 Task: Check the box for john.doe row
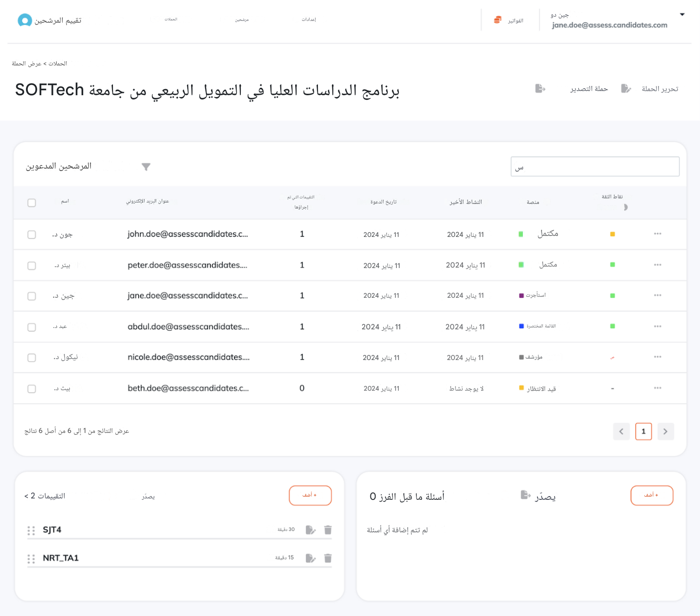pos(32,235)
